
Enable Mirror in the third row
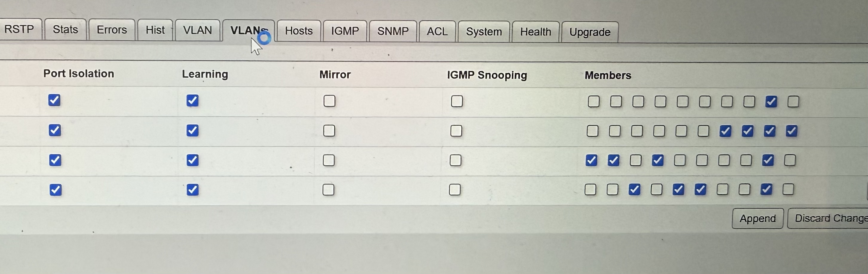tap(329, 160)
